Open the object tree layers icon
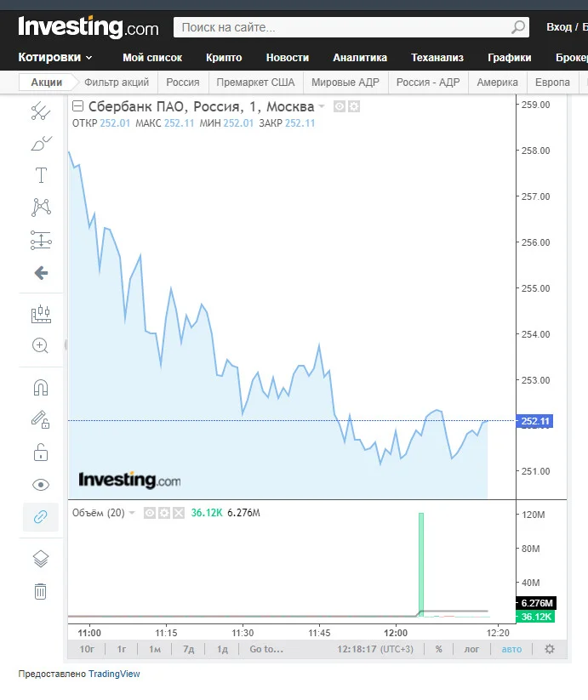Image resolution: width=588 pixels, height=700 pixels. pos(41,559)
